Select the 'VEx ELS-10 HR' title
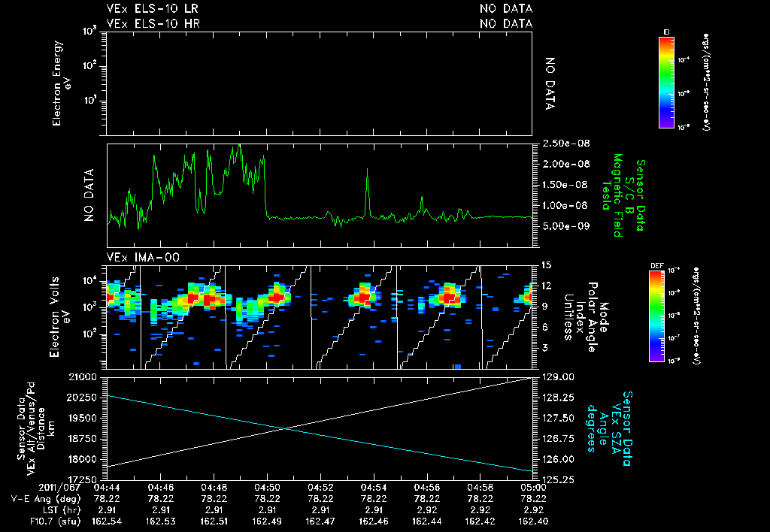Viewport: 770px width, 532px height. [153, 23]
